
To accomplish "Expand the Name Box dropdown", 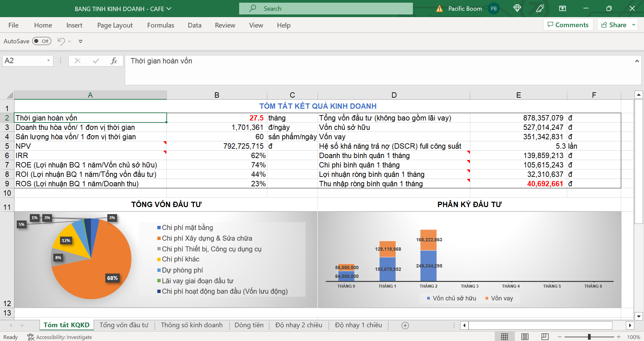I will coord(48,61).
